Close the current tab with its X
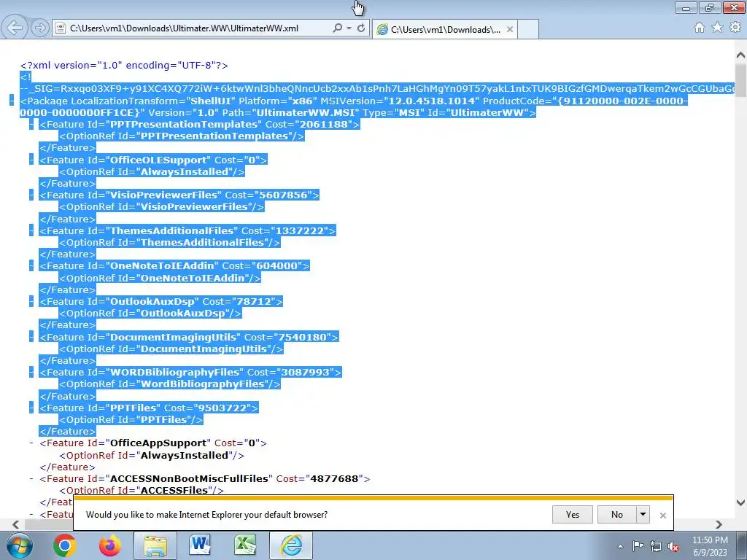The image size is (747, 560). coord(510,29)
